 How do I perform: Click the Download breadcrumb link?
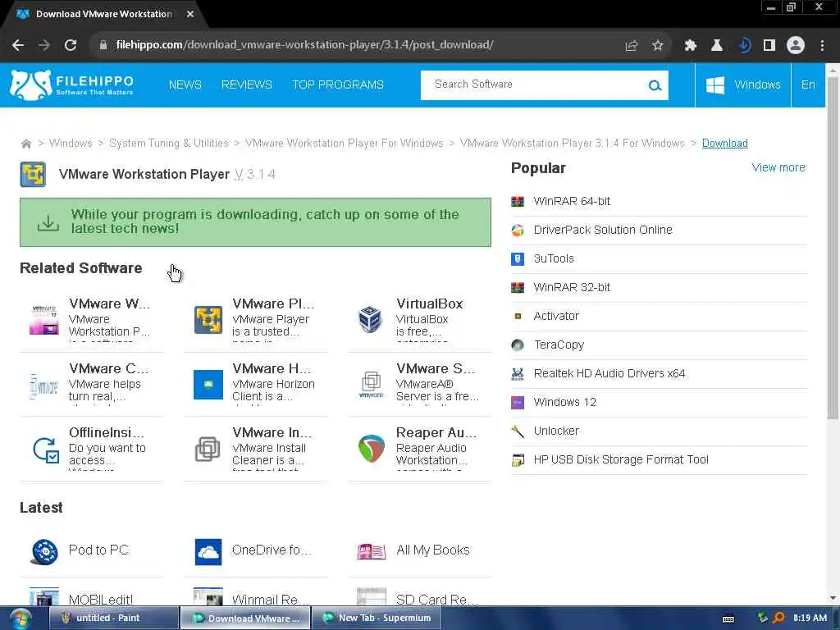click(x=725, y=143)
